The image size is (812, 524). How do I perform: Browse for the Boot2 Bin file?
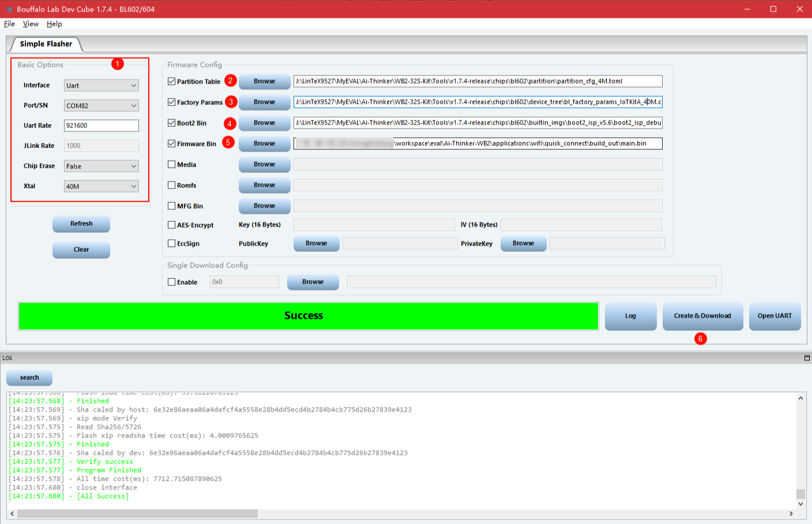click(265, 123)
